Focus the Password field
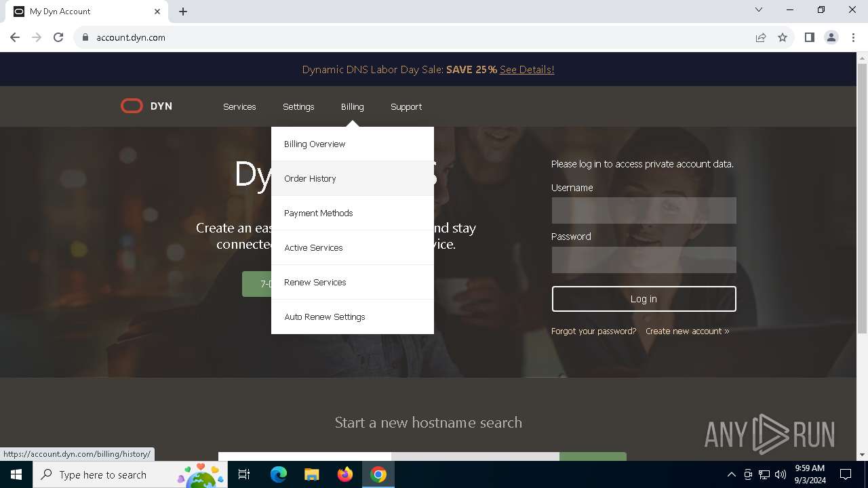Image resolution: width=868 pixels, height=488 pixels. pos(644,260)
